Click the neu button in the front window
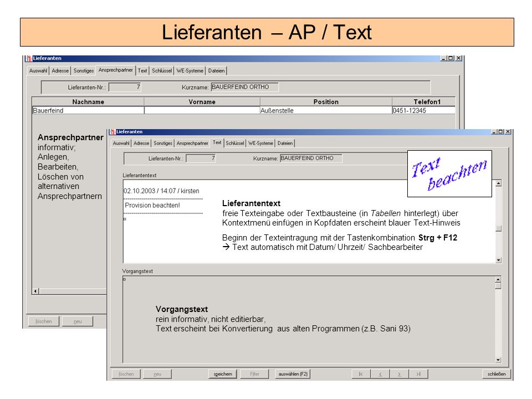Screen dimensions: 532x399 157,374
